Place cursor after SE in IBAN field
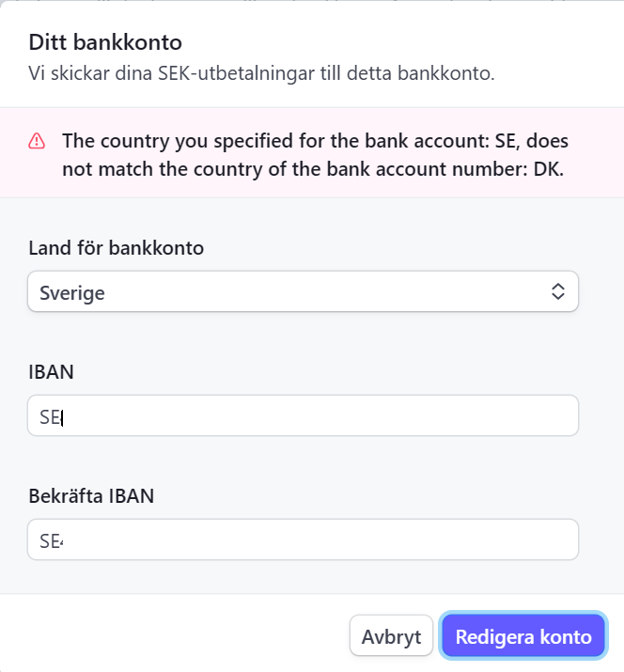Image resolution: width=624 pixels, height=672 pixels. tap(61, 416)
